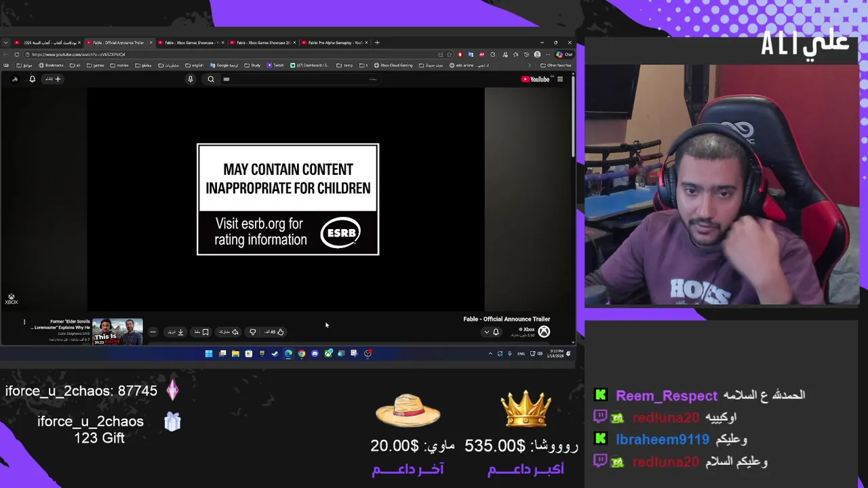Open the YouTube logo home link
The width and height of the screenshot is (868, 488).
[x=536, y=79]
